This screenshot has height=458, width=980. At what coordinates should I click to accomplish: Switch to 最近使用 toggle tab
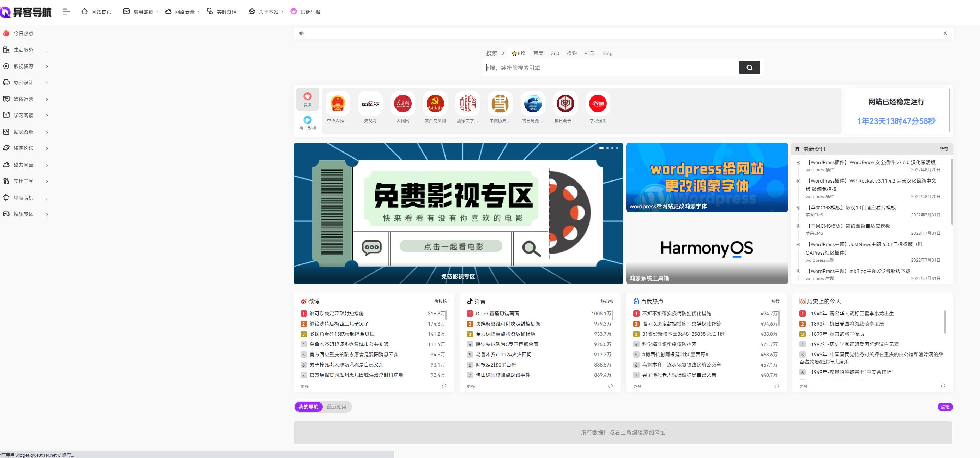(x=337, y=407)
